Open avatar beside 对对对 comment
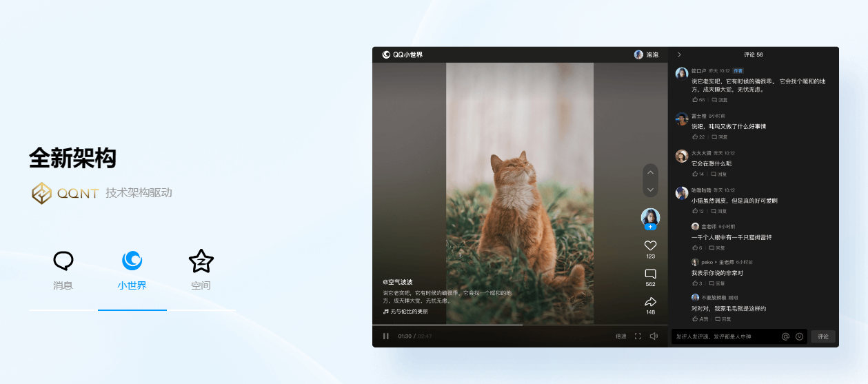Image resolution: width=868 pixels, height=384 pixels. (696, 298)
